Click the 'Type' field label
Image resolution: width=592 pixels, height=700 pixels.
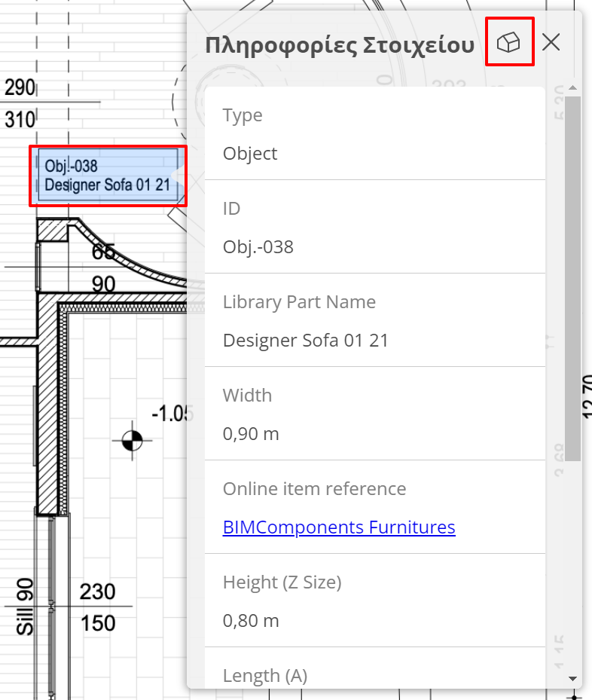[x=243, y=115]
